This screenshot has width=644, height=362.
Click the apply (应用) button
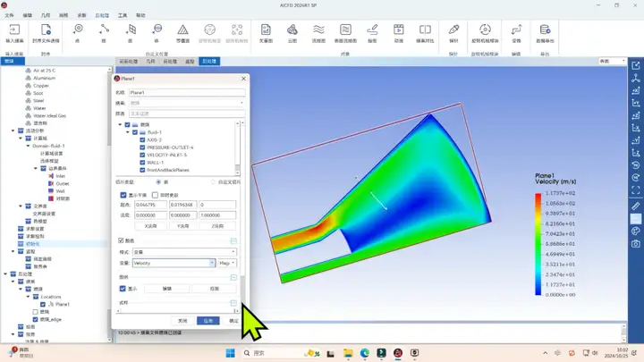click(x=208, y=321)
